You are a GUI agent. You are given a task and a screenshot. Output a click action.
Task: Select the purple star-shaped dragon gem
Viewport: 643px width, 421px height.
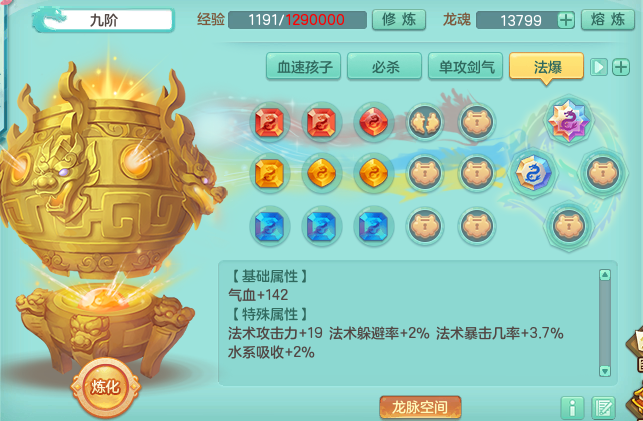[568, 121]
